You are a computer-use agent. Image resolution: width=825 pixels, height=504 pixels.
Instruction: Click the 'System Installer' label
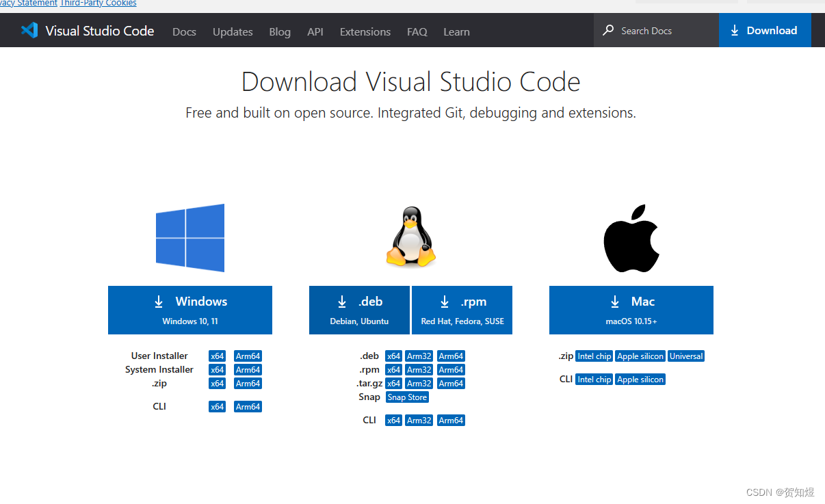[159, 370]
